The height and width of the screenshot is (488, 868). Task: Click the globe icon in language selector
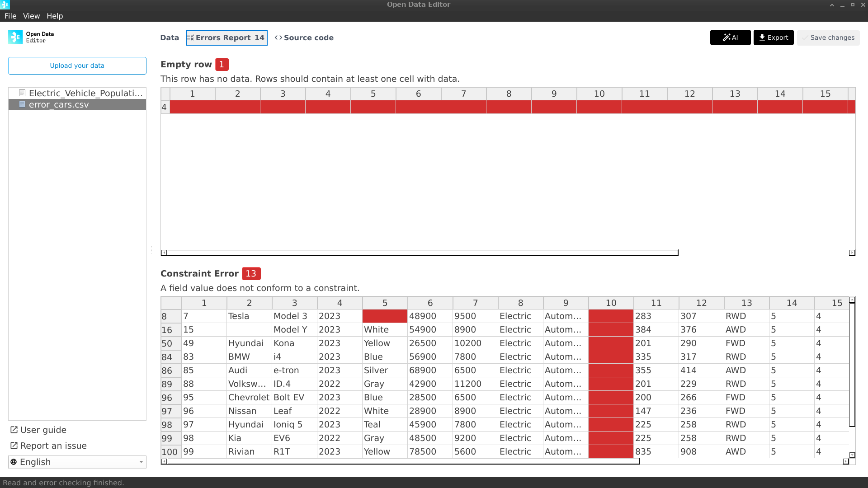tap(14, 462)
